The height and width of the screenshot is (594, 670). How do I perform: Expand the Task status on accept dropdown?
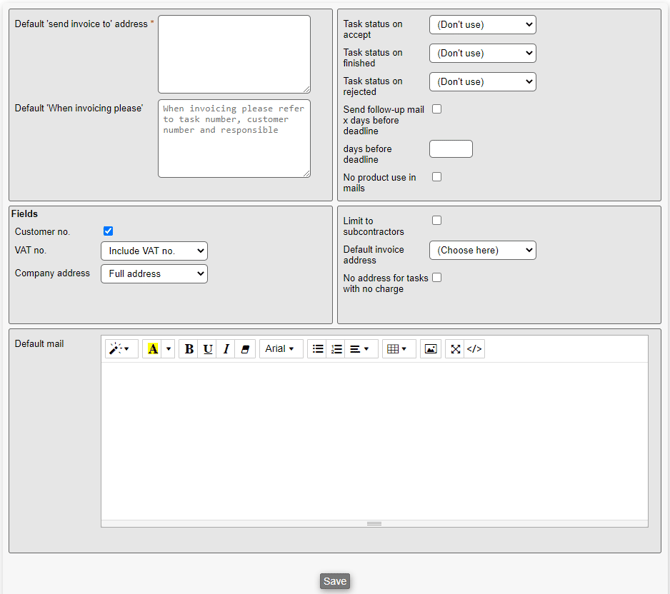(482, 25)
